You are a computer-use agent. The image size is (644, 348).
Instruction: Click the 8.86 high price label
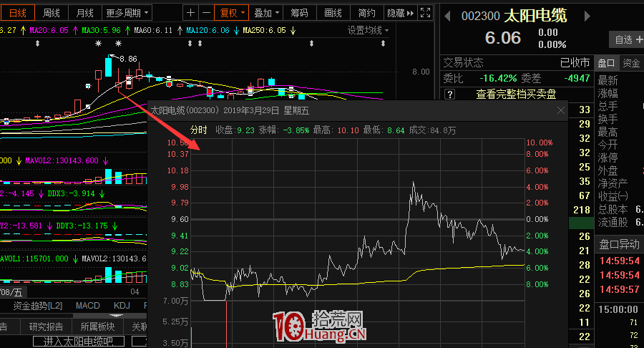coord(129,59)
